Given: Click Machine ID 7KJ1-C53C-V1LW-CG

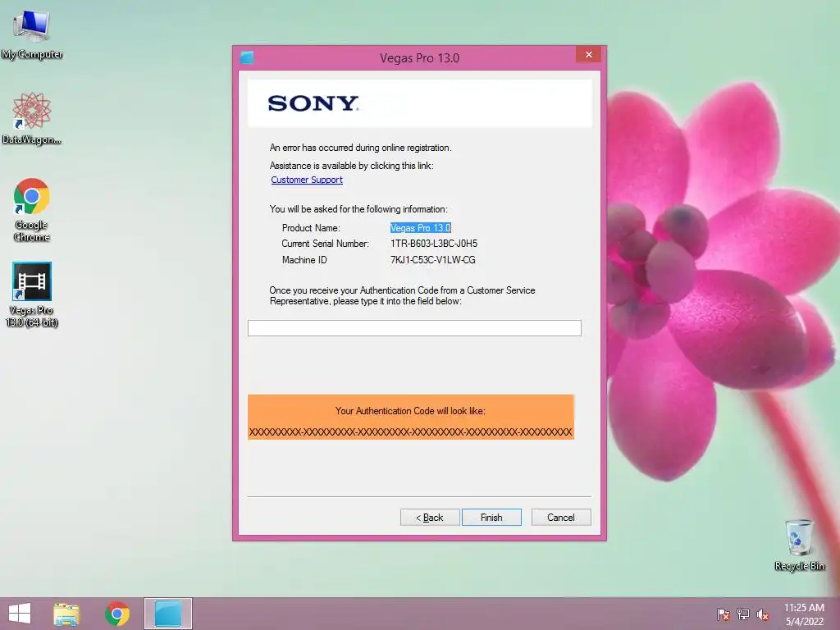Looking at the screenshot, I should tap(433, 260).
